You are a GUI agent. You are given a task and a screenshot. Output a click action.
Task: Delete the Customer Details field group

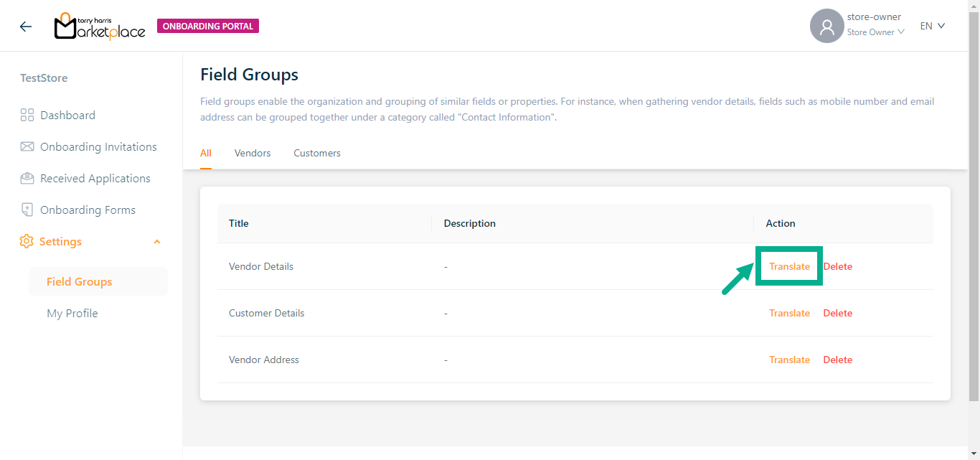[837, 313]
